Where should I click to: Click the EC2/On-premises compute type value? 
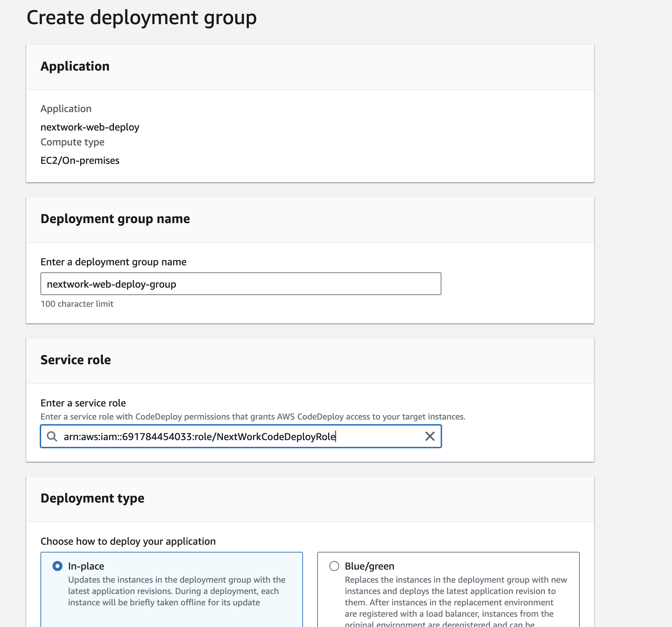tap(80, 160)
